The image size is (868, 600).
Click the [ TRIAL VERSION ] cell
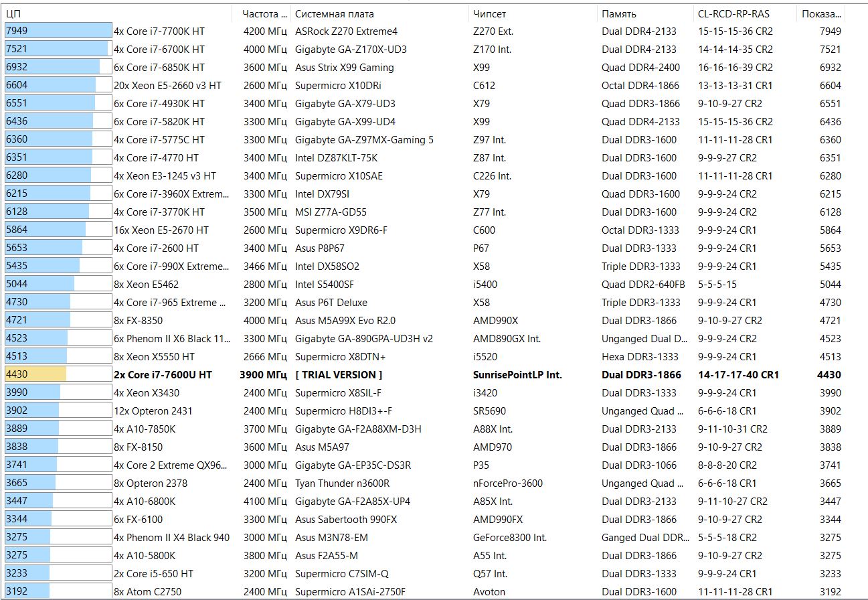[339, 375]
